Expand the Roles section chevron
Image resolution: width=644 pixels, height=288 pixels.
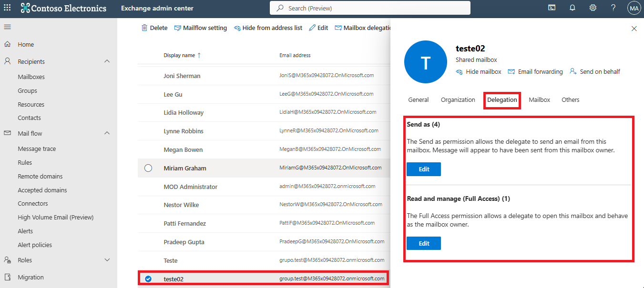coord(107,260)
